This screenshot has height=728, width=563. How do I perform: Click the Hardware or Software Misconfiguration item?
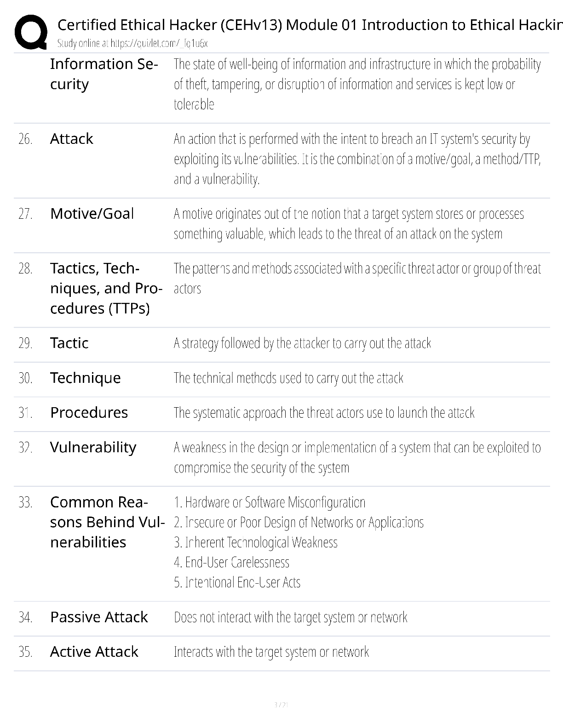tap(270, 502)
